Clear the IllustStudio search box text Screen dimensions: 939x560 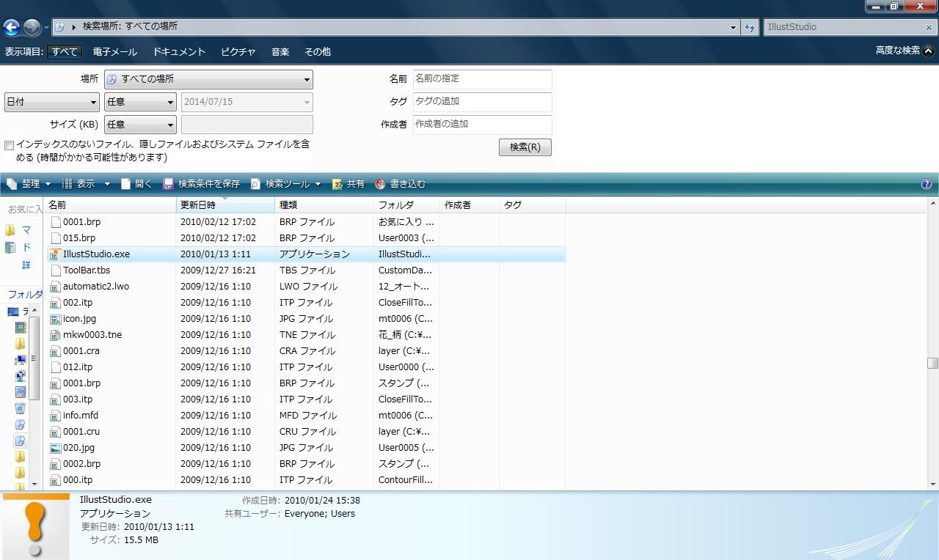coord(929,27)
